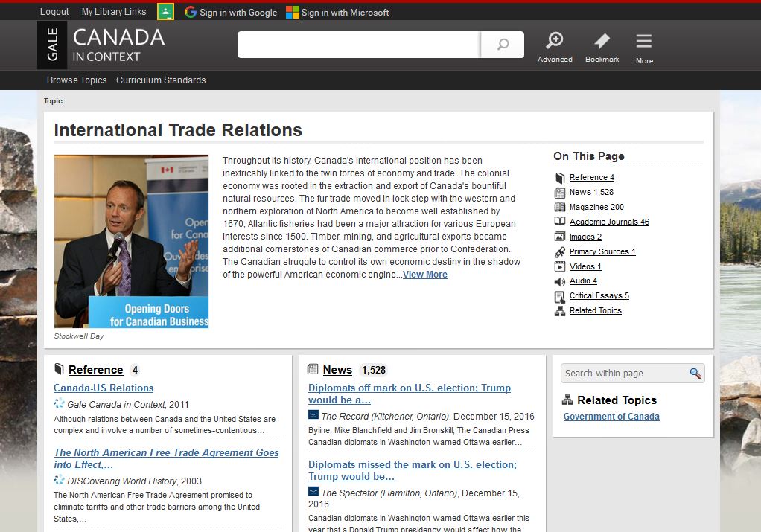Open Government of Canada related topic
761x532 pixels.
611,417
